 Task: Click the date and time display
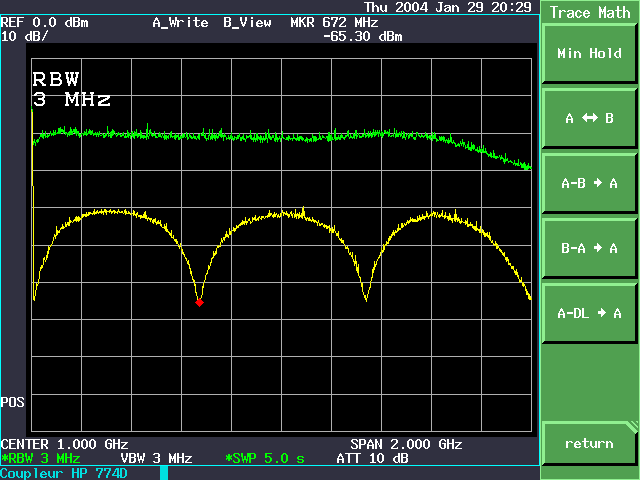[x=448, y=7]
